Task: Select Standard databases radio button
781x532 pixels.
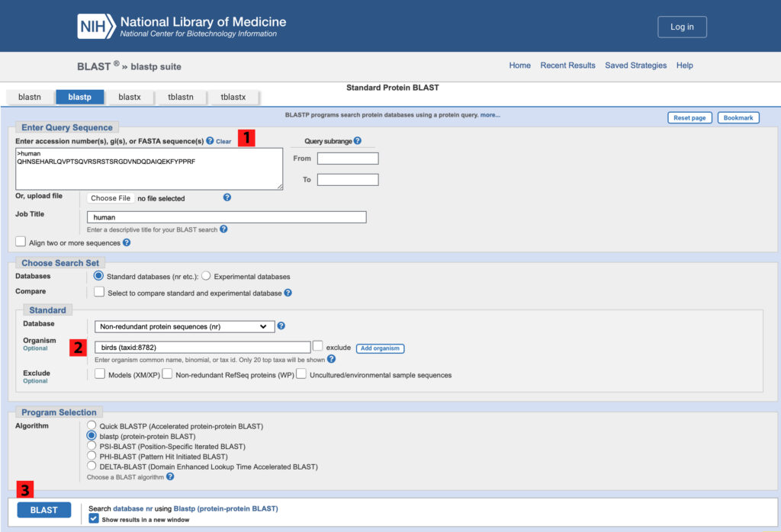Action: tap(98, 276)
